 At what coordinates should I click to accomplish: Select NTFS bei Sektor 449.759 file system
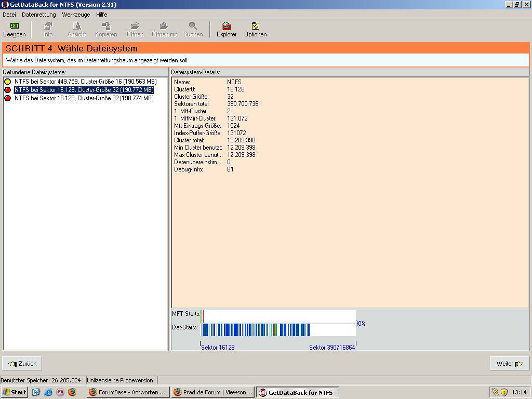pyautogui.click(x=86, y=82)
